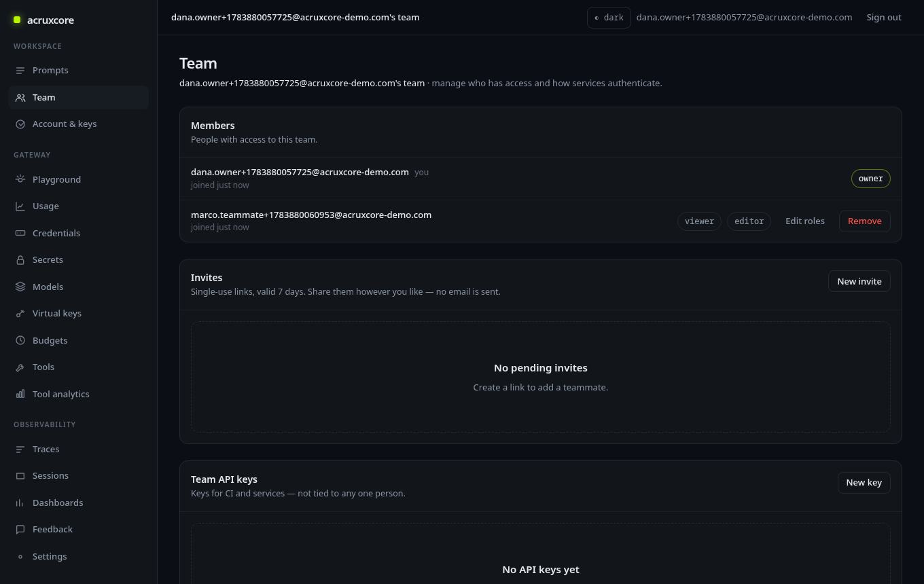This screenshot has height=584, width=924.
Task: Click the Feedback speech-bubble icon
Action: click(x=20, y=530)
